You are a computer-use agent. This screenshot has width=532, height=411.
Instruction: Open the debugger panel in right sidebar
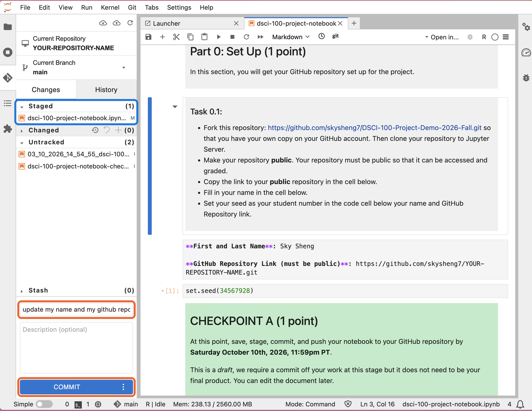tap(526, 78)
